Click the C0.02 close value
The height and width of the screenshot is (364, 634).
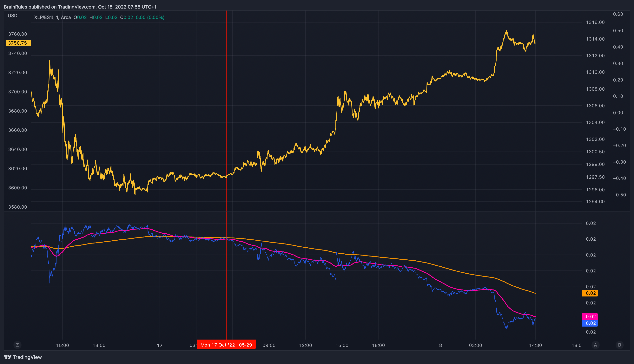(127, 17)
